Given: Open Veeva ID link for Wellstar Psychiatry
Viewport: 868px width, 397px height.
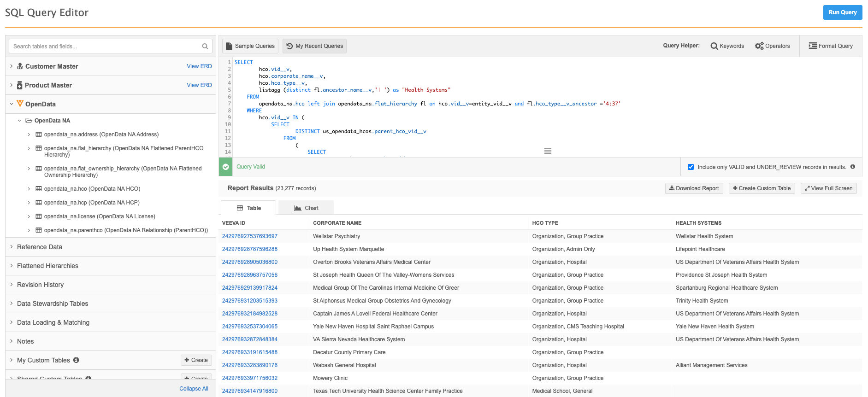Looking at the screenshot, I should coord(249,236).
